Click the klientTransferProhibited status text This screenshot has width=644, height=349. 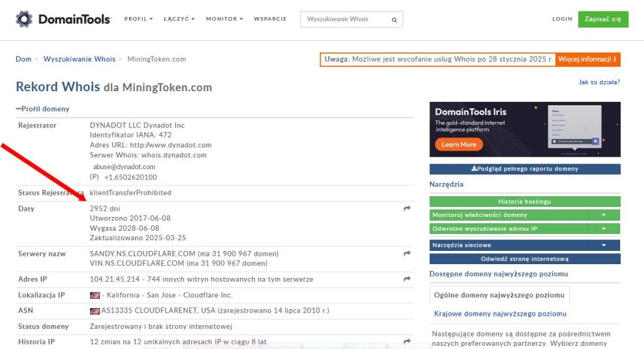point(131,192)
